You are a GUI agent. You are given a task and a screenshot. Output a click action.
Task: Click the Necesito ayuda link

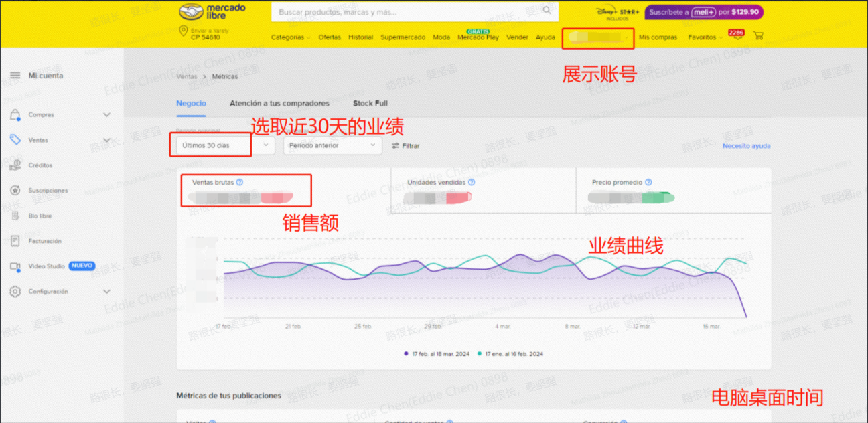(746, 146)
